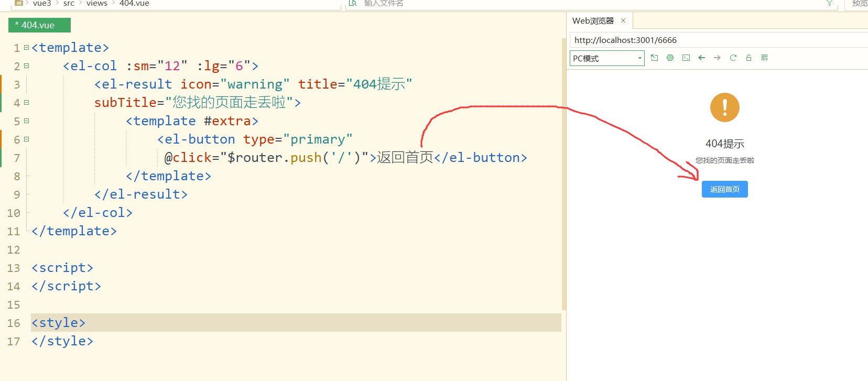Click the file search magnifier icon

(x=353, y=3)
